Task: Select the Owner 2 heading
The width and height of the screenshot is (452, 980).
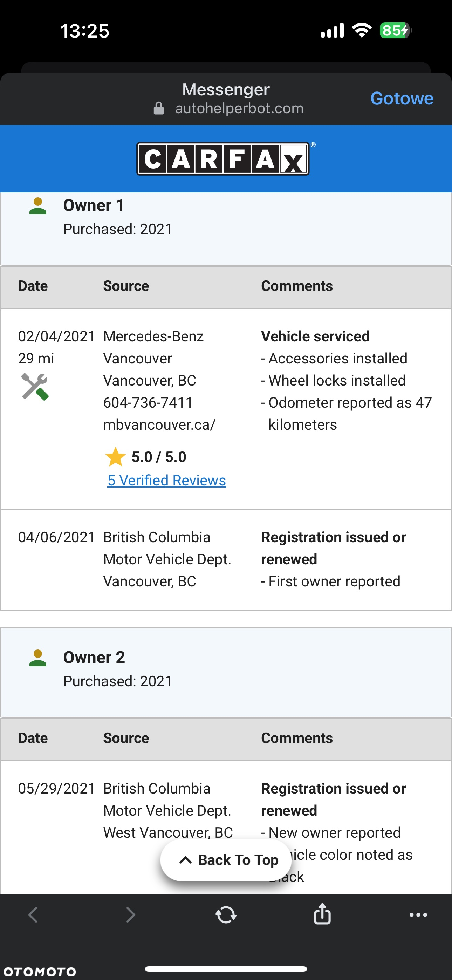Action: coord(94,658)
